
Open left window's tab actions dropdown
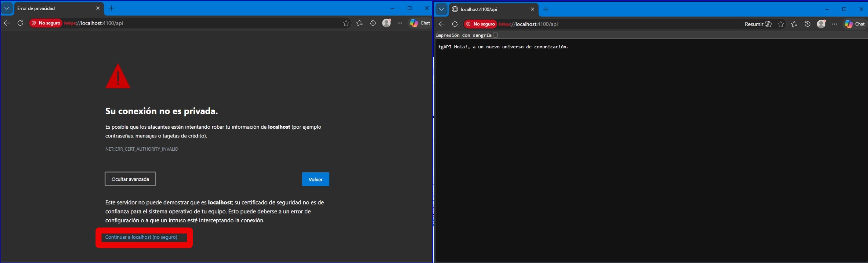(7, 8)
